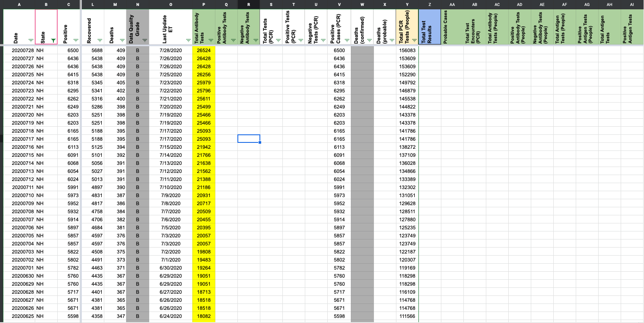644x323 pixels.
Task: Select date cell 20200701
Action: click(x=19, y=267)
